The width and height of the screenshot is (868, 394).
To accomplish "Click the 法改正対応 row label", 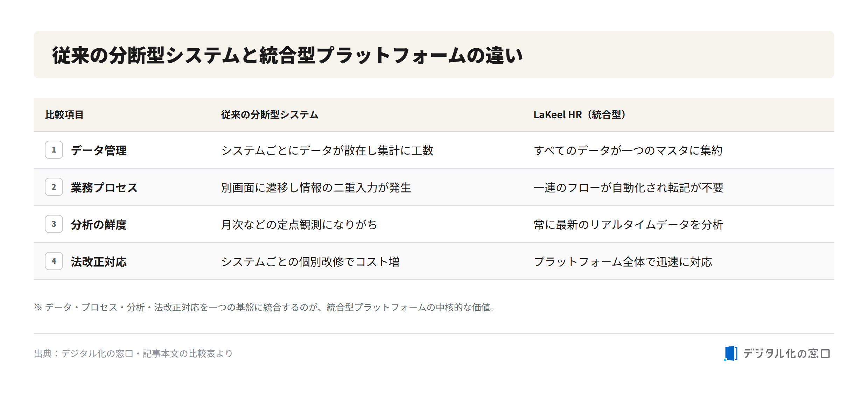I will (x=99, y=262).
